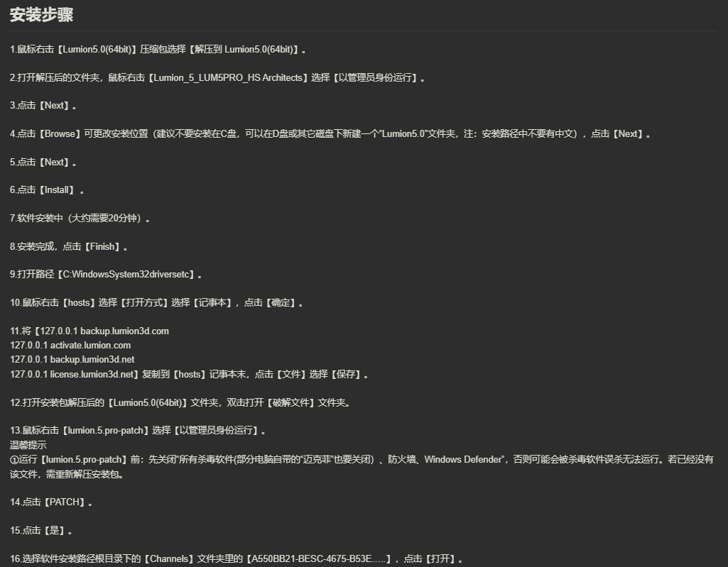Click the Finish word in step 8
Image resolution: width=728 pixels, height=567 pixels.
102,246
